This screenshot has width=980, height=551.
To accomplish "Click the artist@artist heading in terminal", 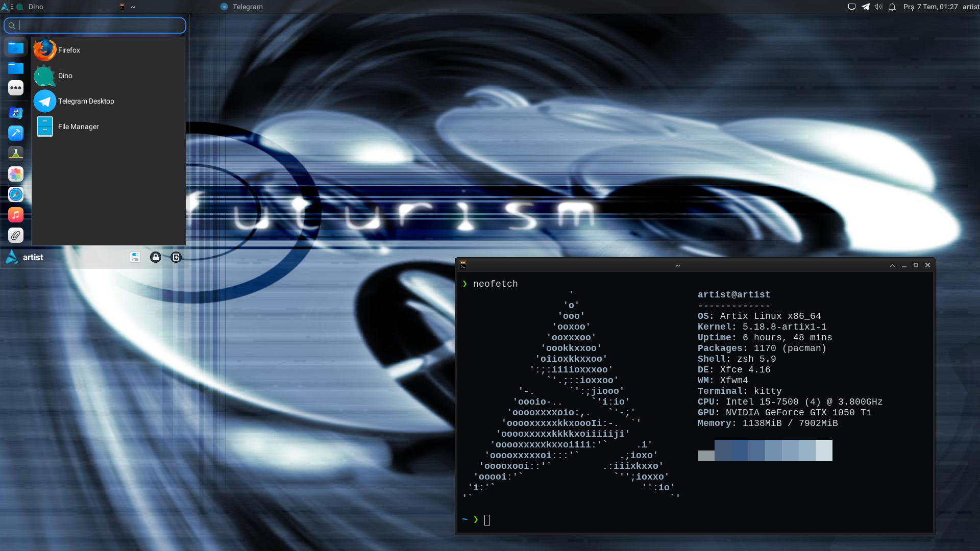I will tap(734, 294).
